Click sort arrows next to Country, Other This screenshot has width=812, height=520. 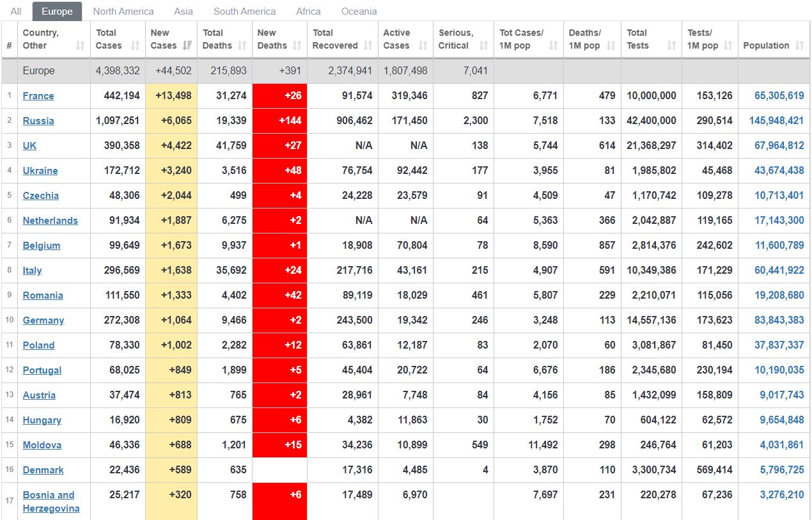click(x=80, y=45)
